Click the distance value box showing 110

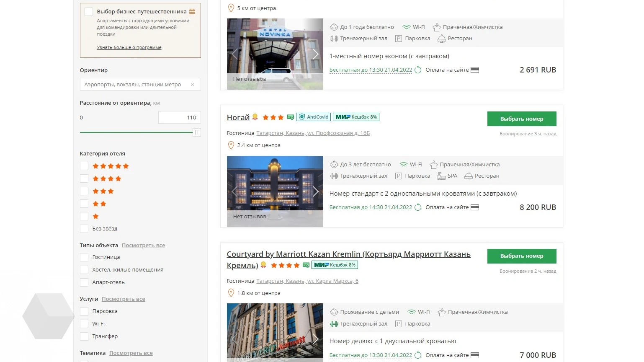180,117
